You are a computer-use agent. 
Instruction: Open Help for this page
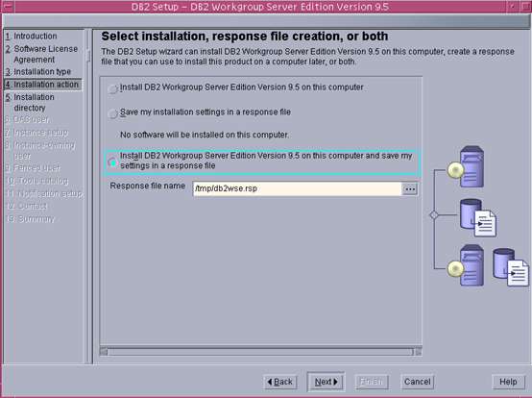[x=508, y=382]
